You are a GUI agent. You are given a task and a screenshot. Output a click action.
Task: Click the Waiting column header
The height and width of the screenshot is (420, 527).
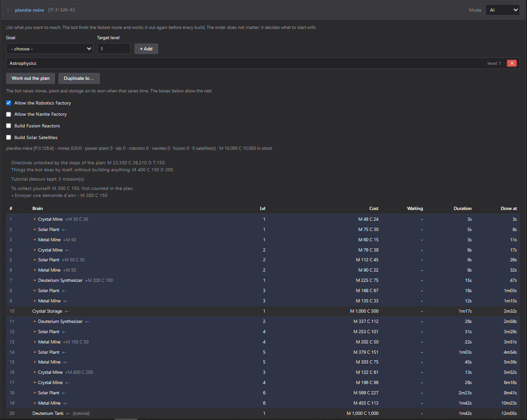(415, 208)
